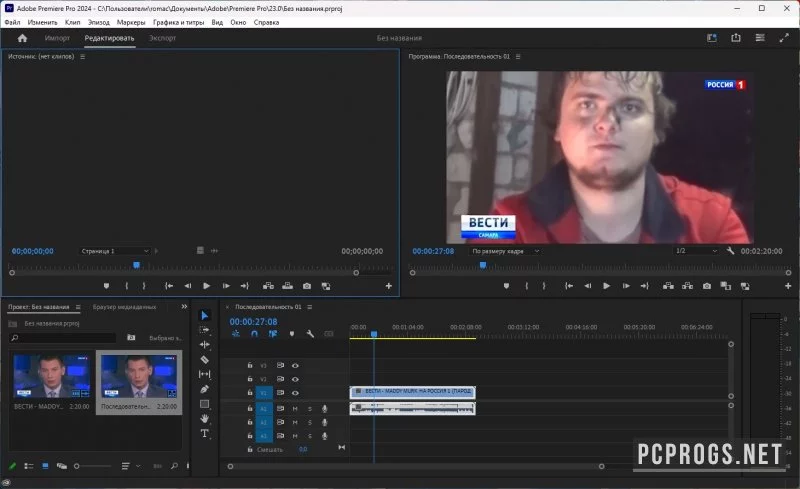Screen dimensions: 800x489
Task: Toggle Snap in Timeline magnet icon
Action: click(x=254, y=334)
